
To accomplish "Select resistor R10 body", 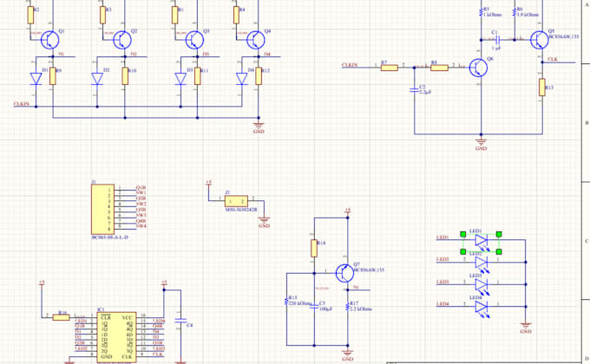I will click(x=125, y=76).
